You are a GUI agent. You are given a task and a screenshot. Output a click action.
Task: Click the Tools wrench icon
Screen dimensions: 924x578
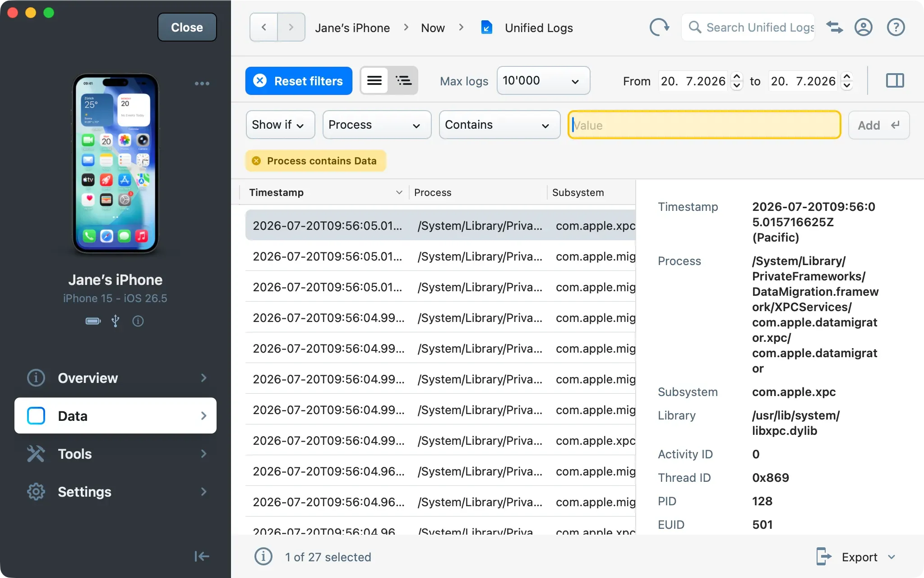click(x=36, y=454)
